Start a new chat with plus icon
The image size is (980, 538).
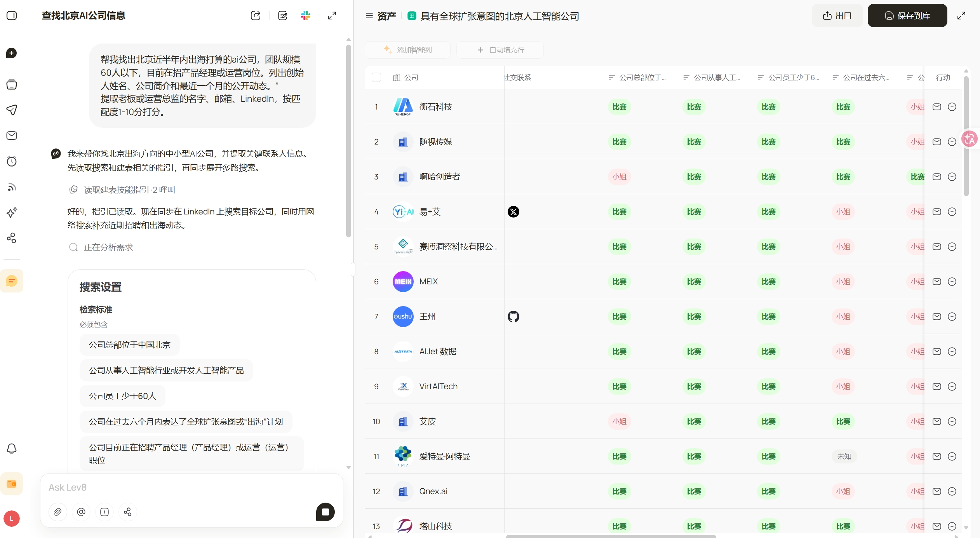point(12,53)
